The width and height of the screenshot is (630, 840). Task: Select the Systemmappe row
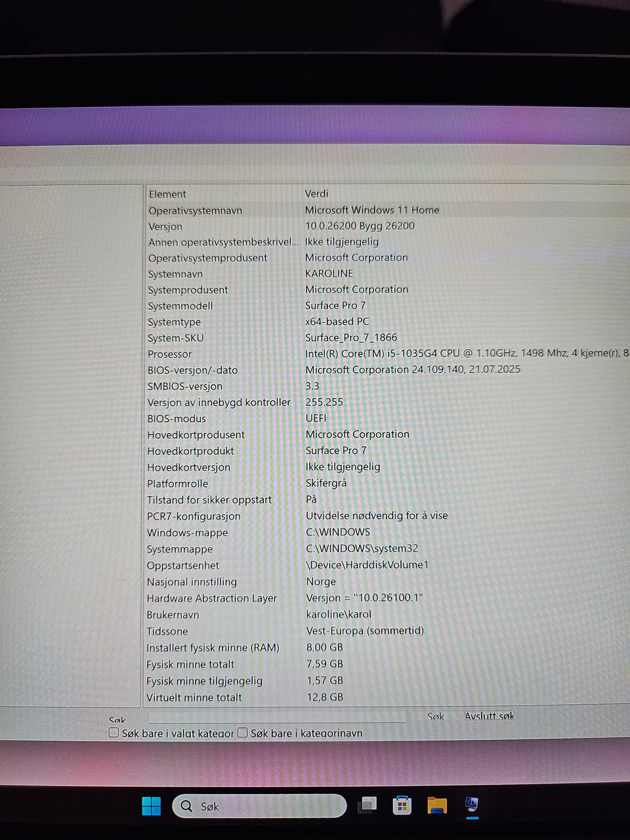coord(388,549)
